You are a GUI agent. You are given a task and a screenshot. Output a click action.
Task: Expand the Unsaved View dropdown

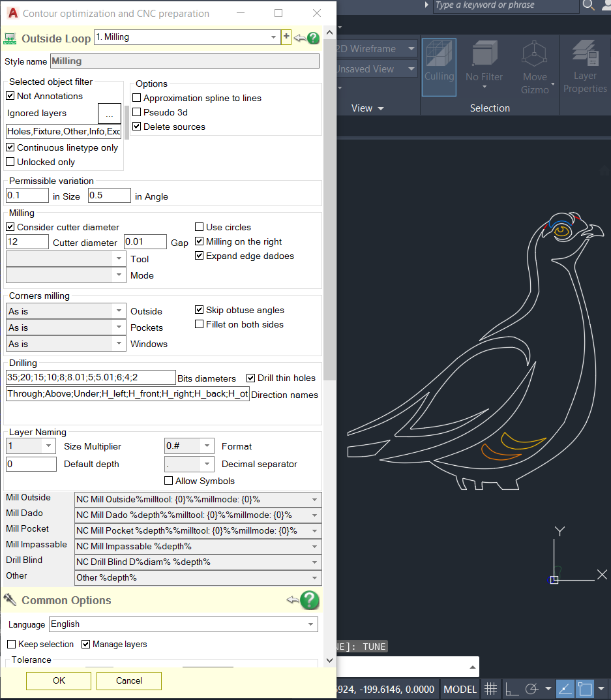click(411, 68)
